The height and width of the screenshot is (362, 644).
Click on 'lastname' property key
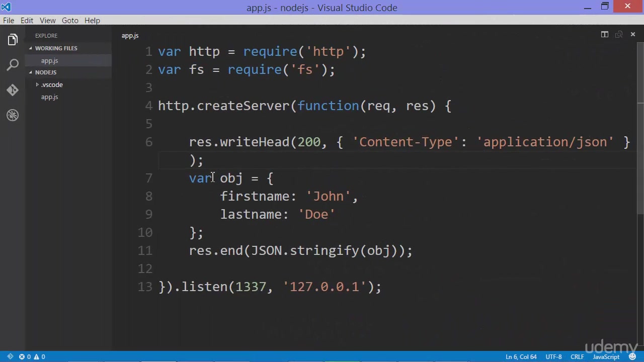click(x=251, y=215)
